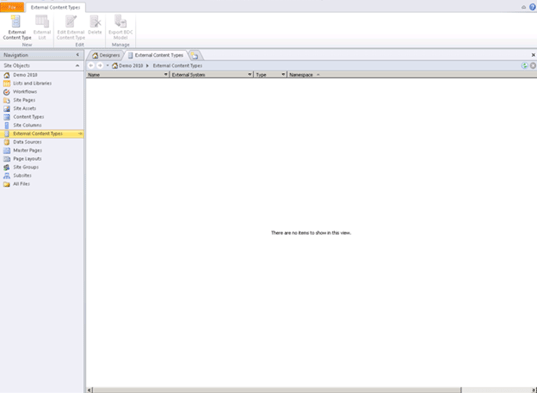537x393 pixels.
Task: Click Edit External Content Type button
Action: point(71,27)
